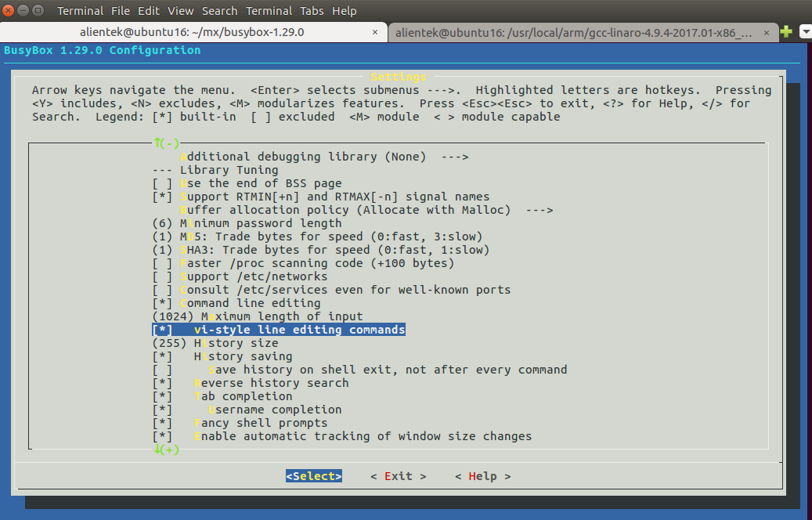Viewport: 812px width, 520px height.
Task: Edit 'SHA3: Trade bytes for speed' value
Action: [x=321, y=250]
